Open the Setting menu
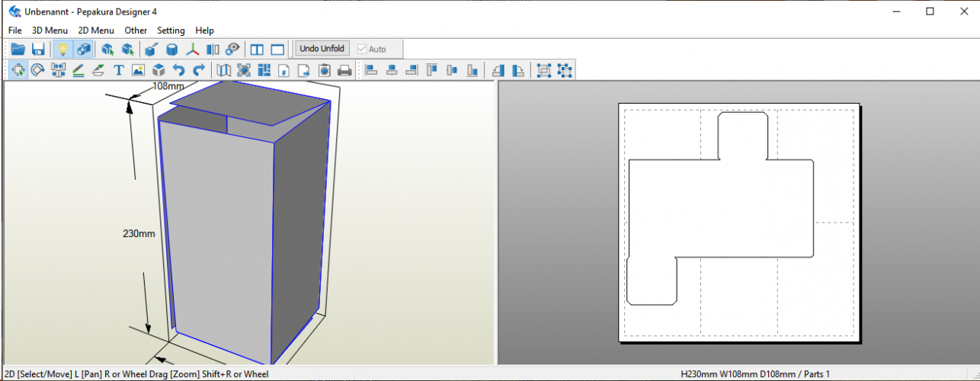 pos(171,30)
